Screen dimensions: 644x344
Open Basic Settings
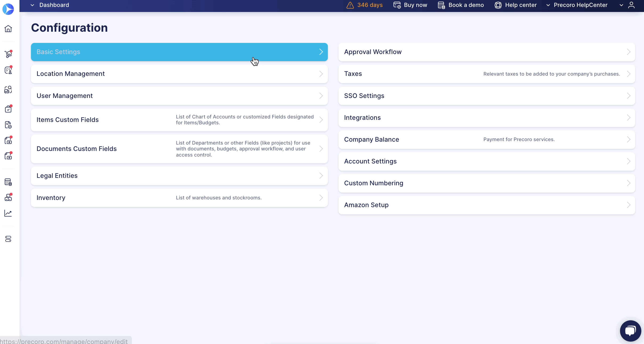tap(179, 52)
